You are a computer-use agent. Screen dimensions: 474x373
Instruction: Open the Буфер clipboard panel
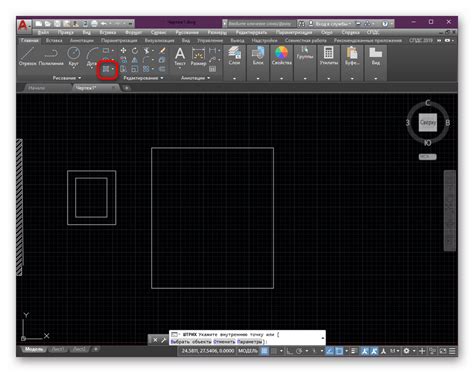[352, 55]
